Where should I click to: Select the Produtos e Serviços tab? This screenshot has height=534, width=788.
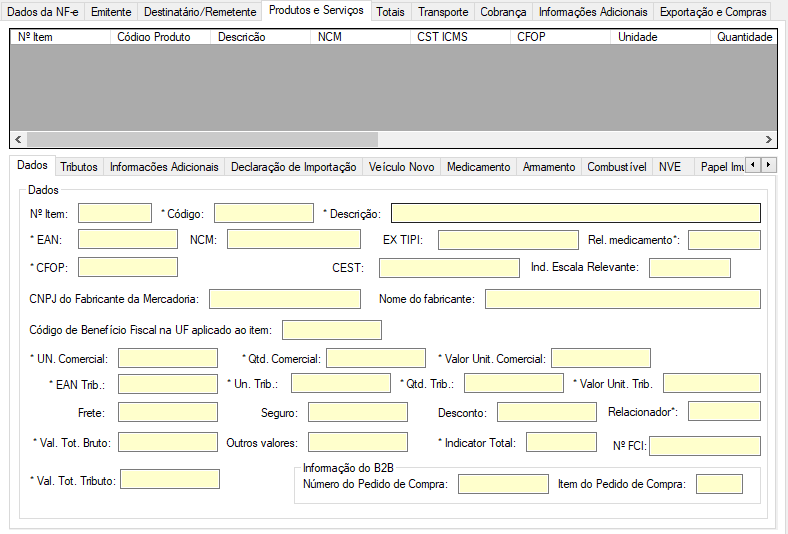316,10
